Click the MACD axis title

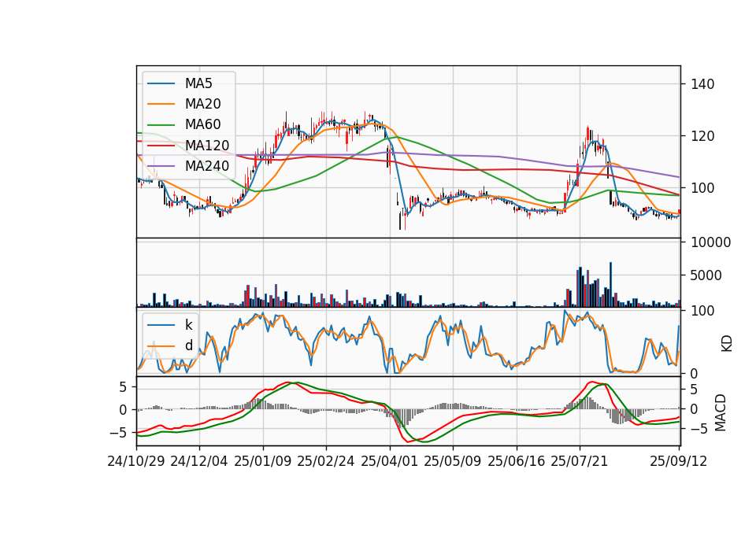pos(721,412)
